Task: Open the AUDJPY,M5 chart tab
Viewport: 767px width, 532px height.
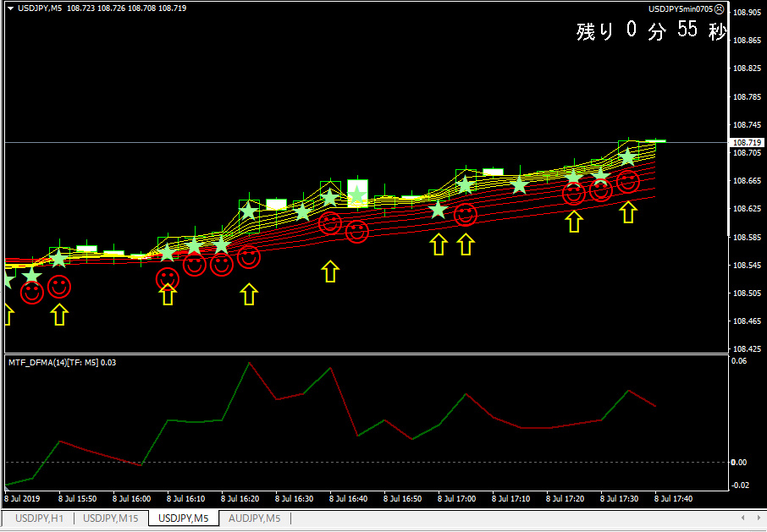Action: click(254, 518)
